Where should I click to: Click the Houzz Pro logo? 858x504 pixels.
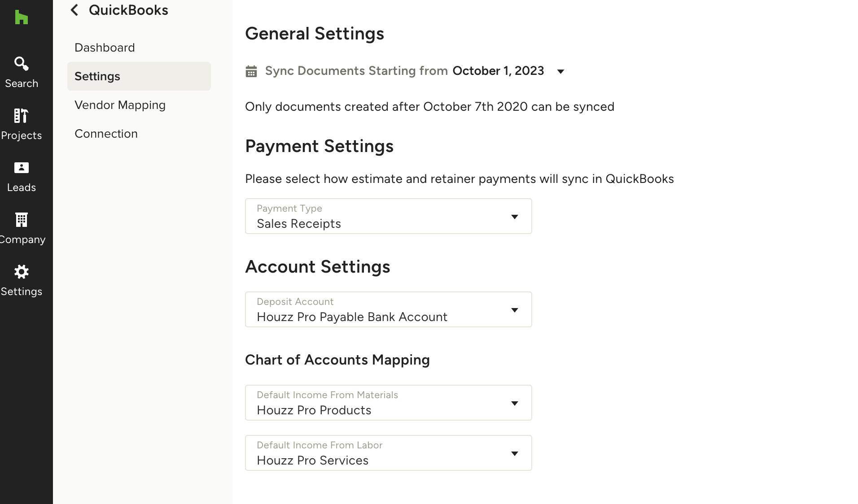(x=21, y=17)
